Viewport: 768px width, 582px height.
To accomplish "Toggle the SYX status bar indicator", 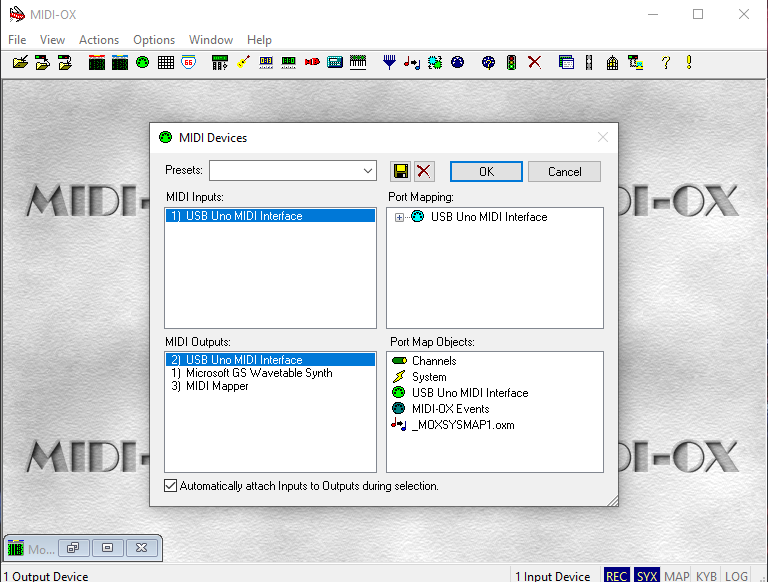I will tap(647, 576).
